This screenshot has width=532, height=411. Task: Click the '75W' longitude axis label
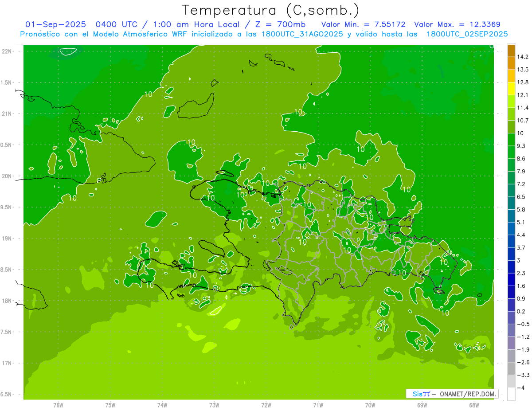[x=110, y=405]
